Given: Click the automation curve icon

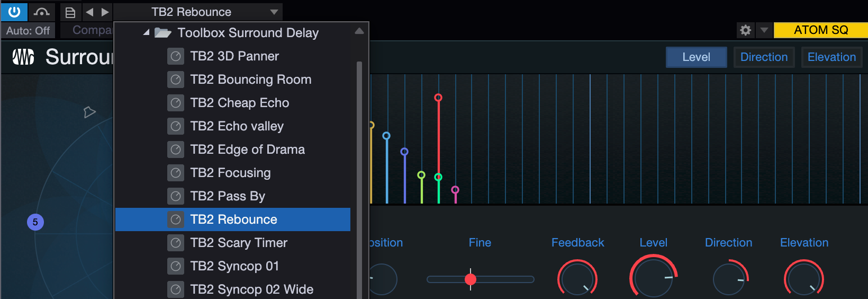Looking at the screenshot, I should 41,12.
